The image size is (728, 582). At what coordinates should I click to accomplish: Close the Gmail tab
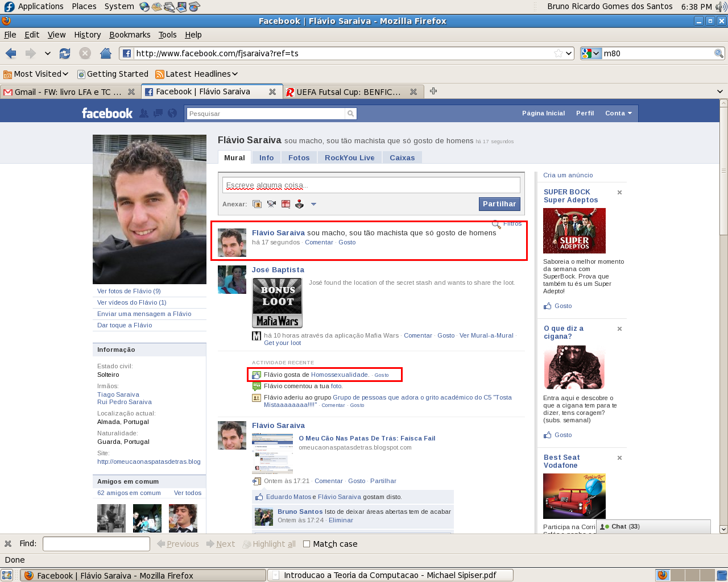131,92
